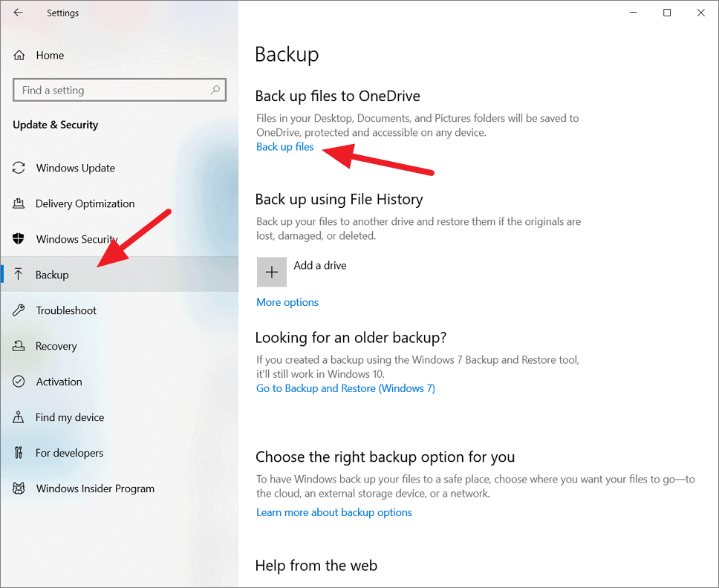
Task: Click the Recovery icon in sidebar
Action: 19,346
